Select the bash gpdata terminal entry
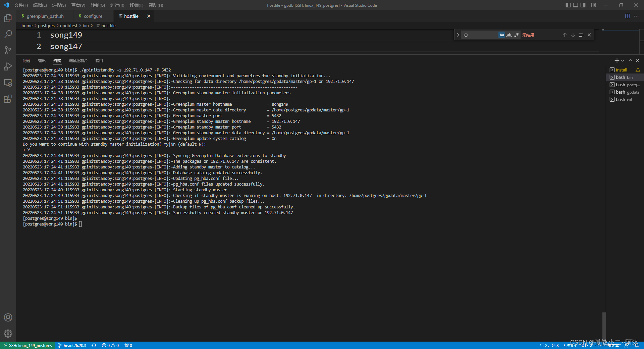Image resolution: width=644 pixels, height=349 pixels. click(625, 92)
